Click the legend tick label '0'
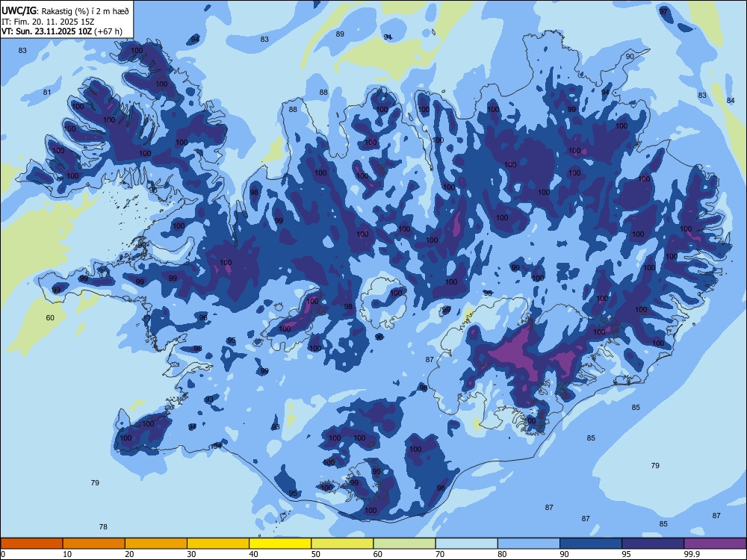The width and height of the screenshot is (747, 560). (3, 554)
